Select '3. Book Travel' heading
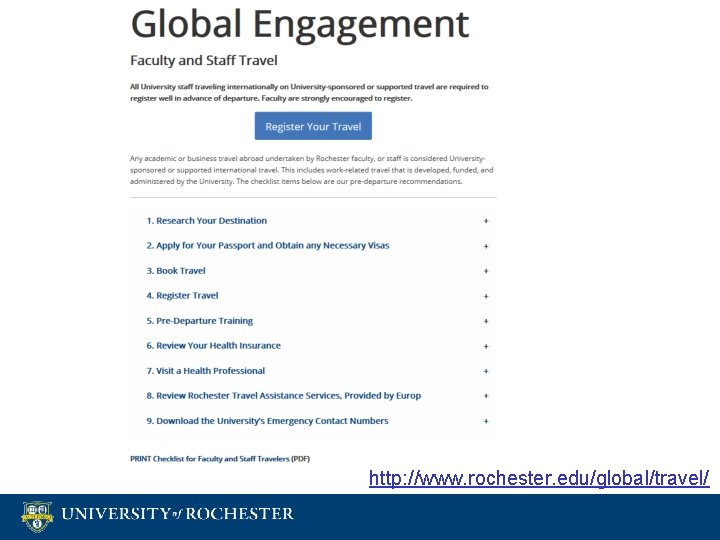720x540 pixels. point(176,270)
